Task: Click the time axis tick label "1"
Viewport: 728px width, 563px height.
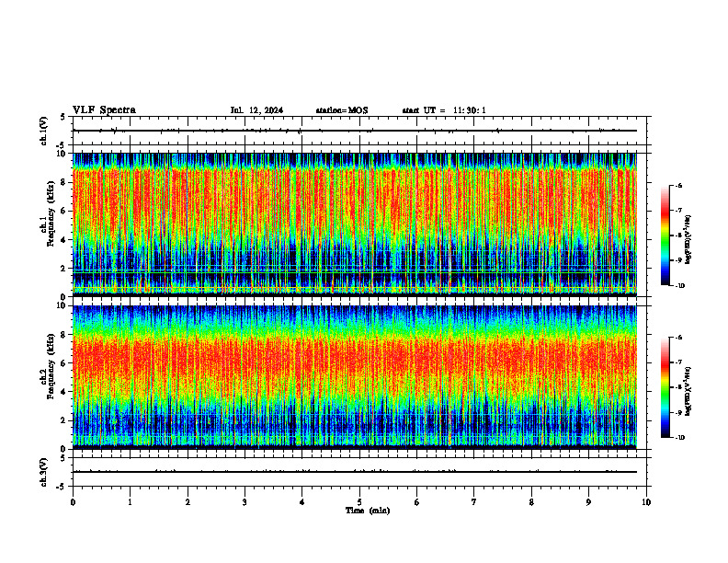Action: point(130,502)
